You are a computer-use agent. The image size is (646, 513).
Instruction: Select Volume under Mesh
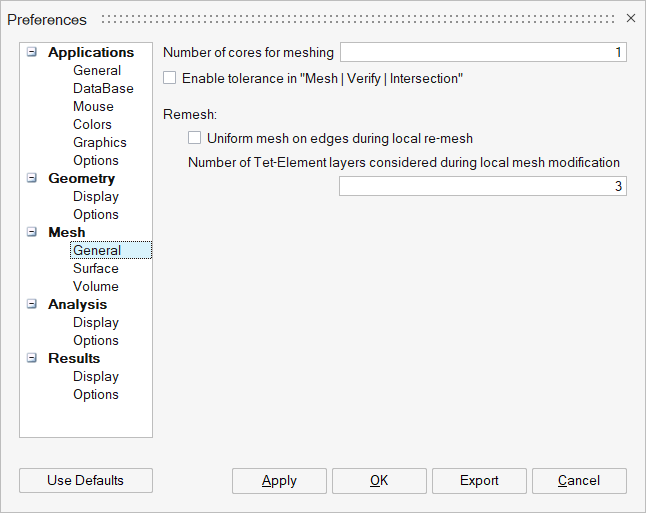(x=96, y=286)
